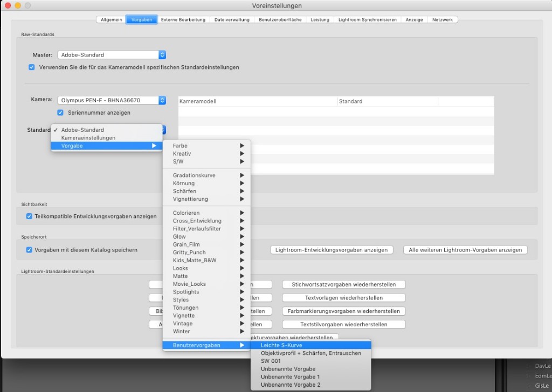Uncheck Seriennummer anzeigen checkbox
The width and height of the screenshot is (552, 392).
60,113
